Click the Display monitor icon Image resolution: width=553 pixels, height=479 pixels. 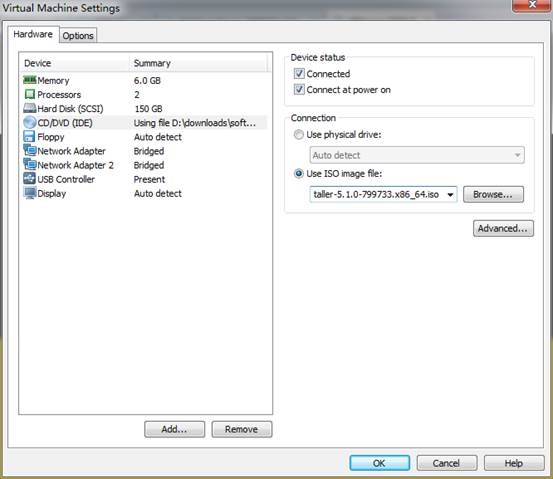[30, 193]
